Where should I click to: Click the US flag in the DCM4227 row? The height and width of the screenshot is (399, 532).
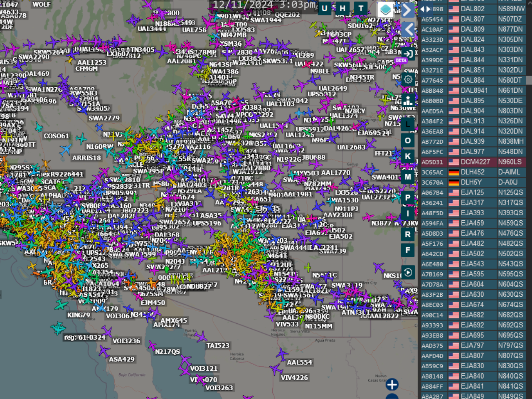coord(454,162)
